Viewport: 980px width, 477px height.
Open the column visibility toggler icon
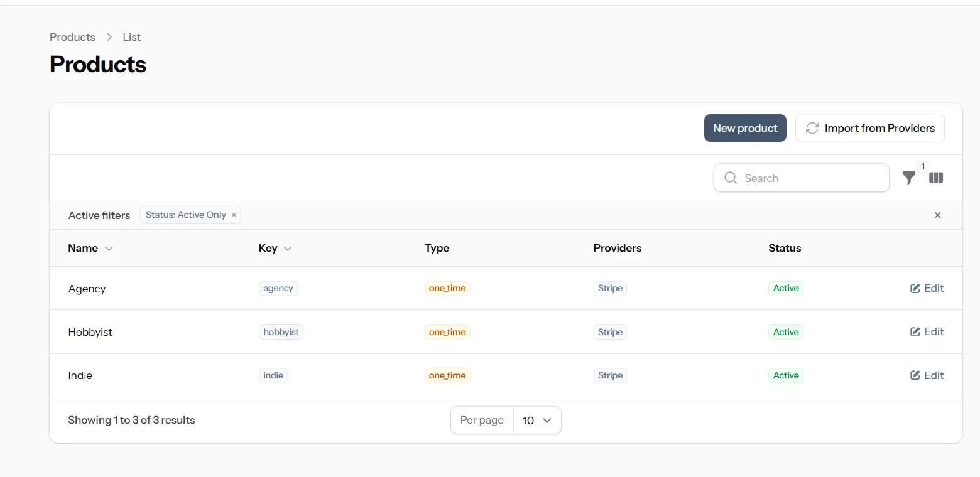pos(936,178)
